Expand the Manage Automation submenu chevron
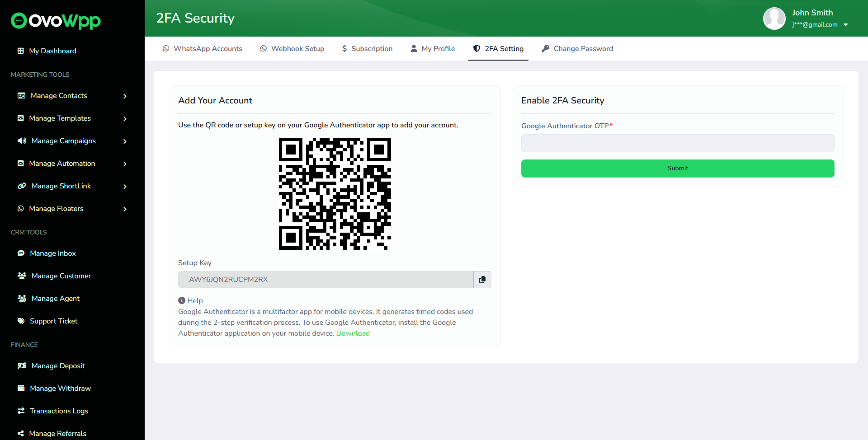 click(x=125, y=164)
